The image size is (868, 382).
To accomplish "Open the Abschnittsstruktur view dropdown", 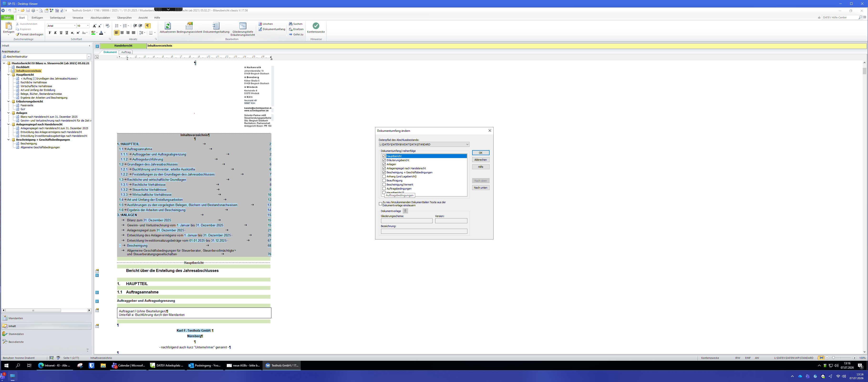I will point(89,57).
